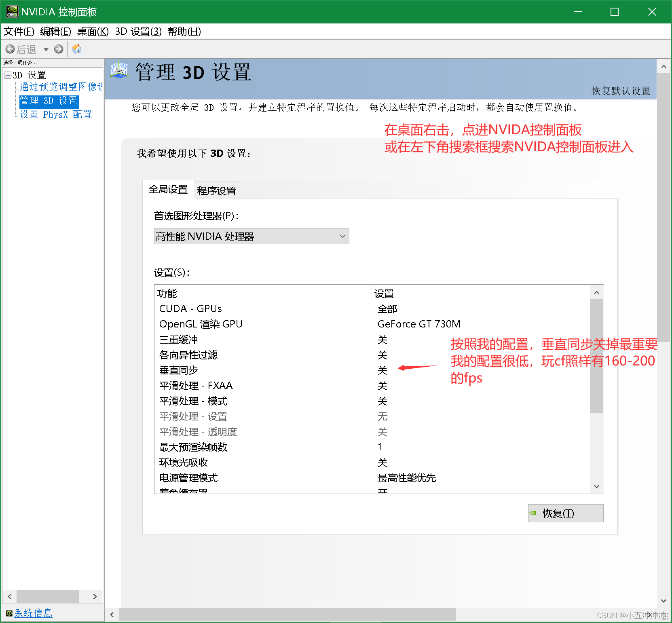Open the 3D 设置(3) menu
Image resolution: width=672 pixels, height=623 pixels.
(x=138, y=32)
